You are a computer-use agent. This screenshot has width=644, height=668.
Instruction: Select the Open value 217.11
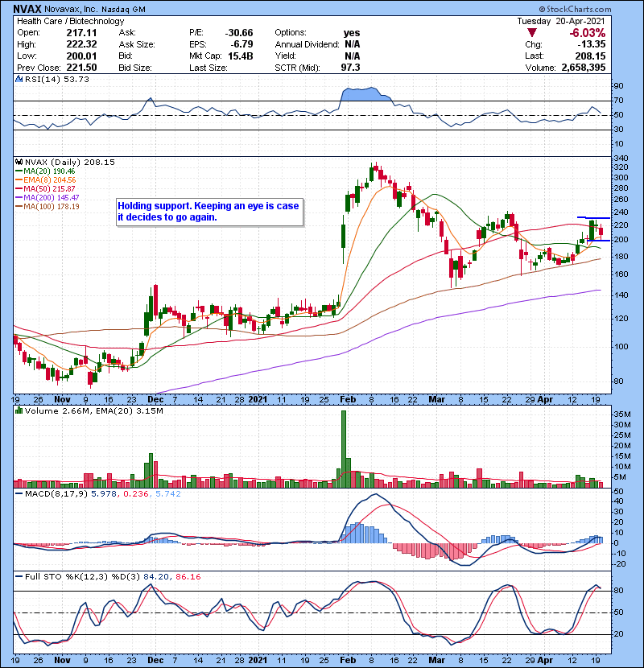[81, 33]
